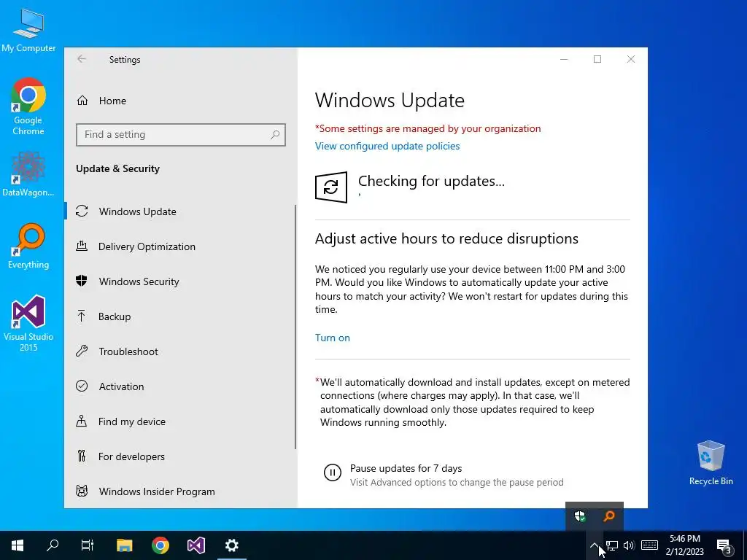The width and height of the screenshot is (747, 560).
Task: Click Everything search tray icon
Action: (x=609, y=516)
